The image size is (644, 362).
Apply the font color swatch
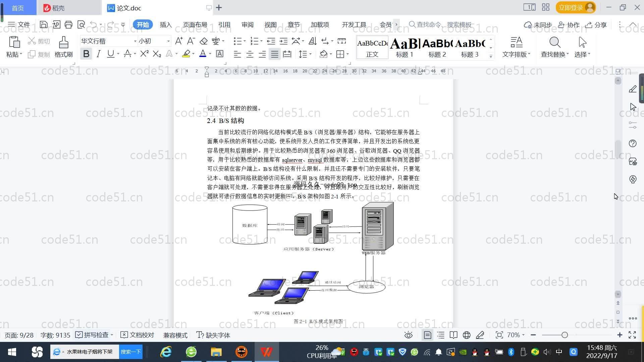tap(203, 54)
